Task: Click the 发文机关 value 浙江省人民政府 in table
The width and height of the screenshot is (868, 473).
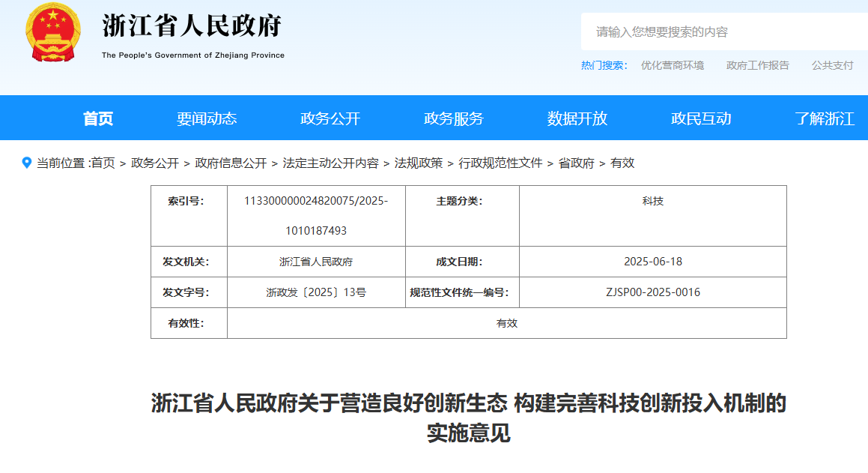Action: point(316,262)
